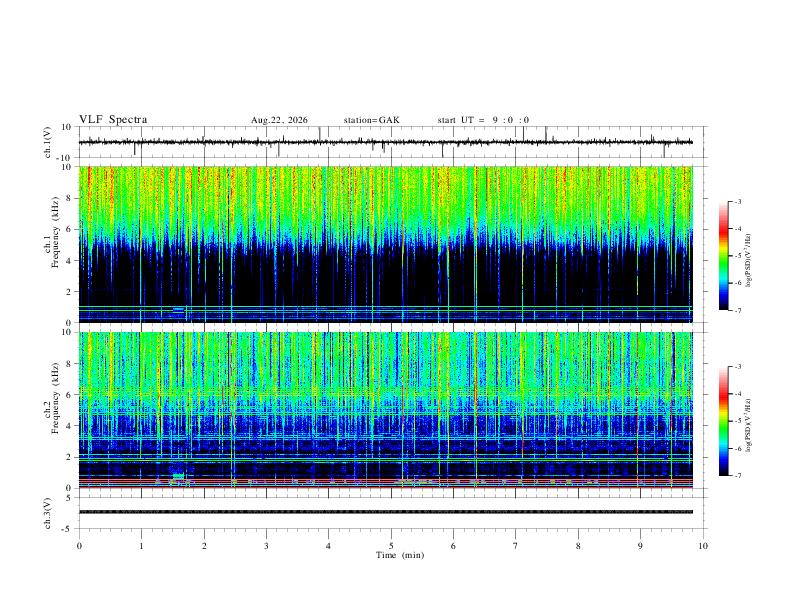
Task: Click the cyan burst near 1.6 min in ch.1 spectrogram
Action: [x=178, y=310]
